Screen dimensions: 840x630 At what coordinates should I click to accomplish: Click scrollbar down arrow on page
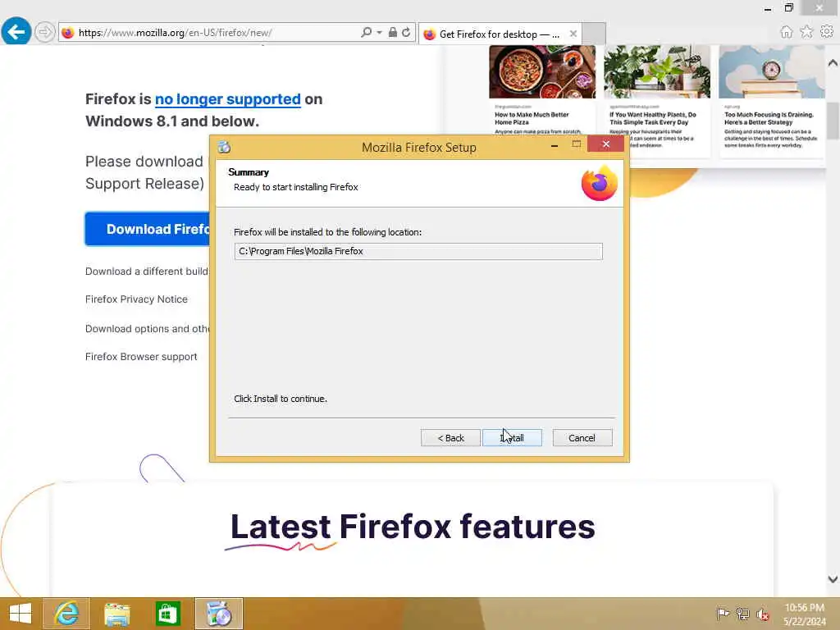coord(833,579)
